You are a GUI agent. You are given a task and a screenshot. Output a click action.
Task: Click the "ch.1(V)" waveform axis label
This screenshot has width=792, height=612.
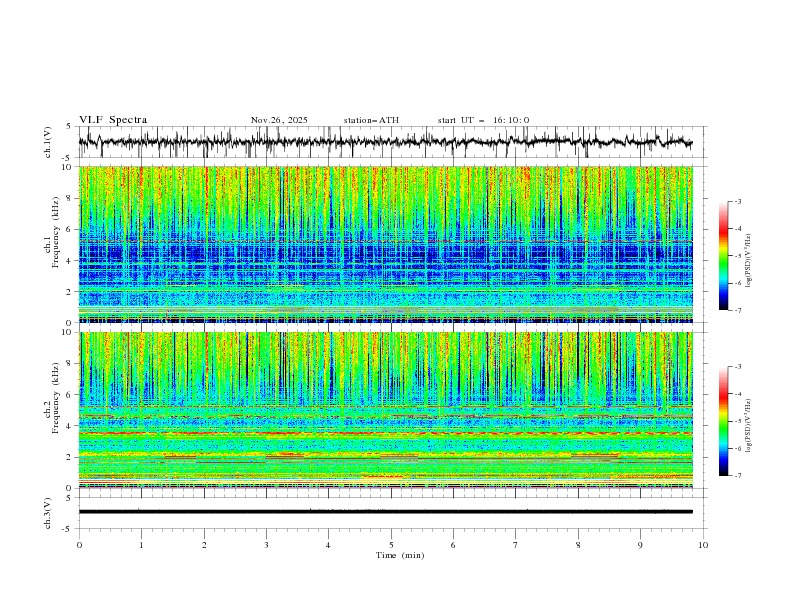click(x=48, y=142)
